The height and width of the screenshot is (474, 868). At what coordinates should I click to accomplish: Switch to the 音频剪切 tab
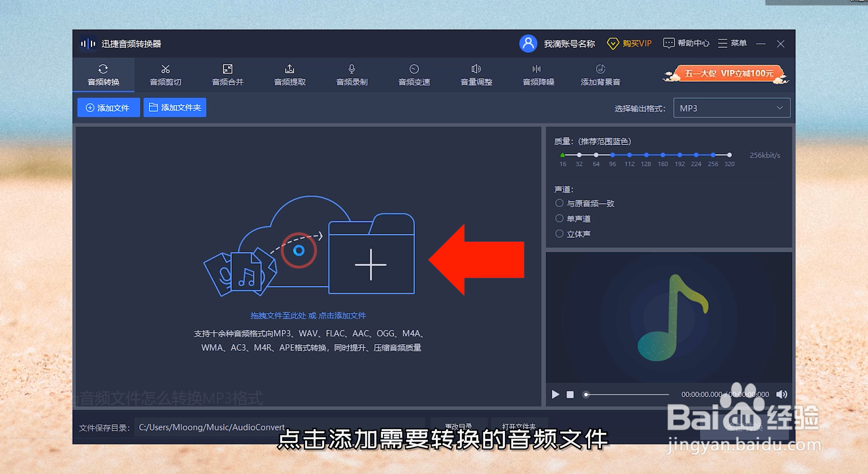165,75
